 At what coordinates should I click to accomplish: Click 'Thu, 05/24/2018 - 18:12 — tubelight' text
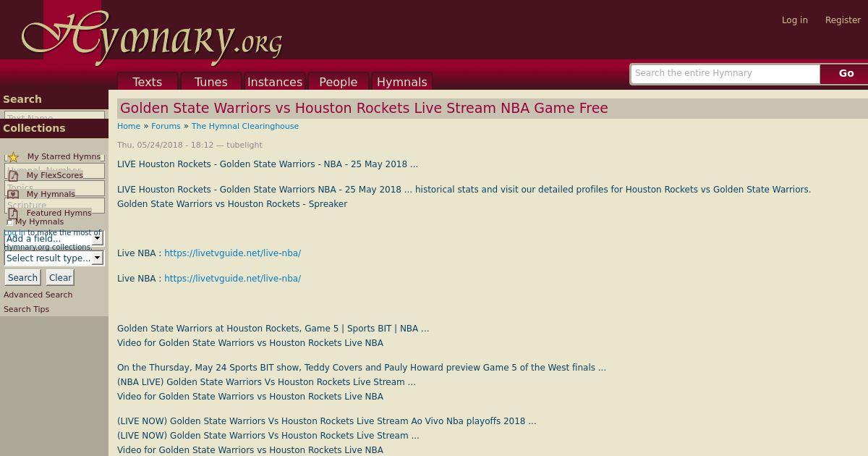coord(190,145)
